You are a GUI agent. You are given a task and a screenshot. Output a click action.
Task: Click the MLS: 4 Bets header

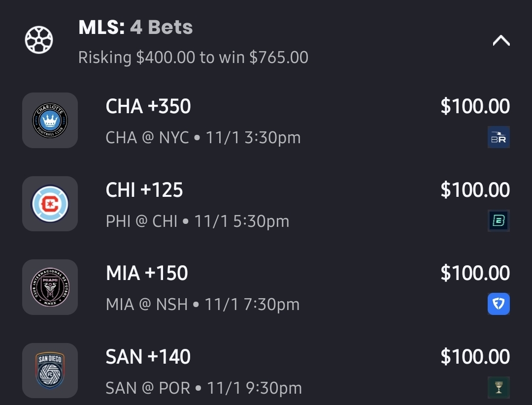[x=135, y=28]
